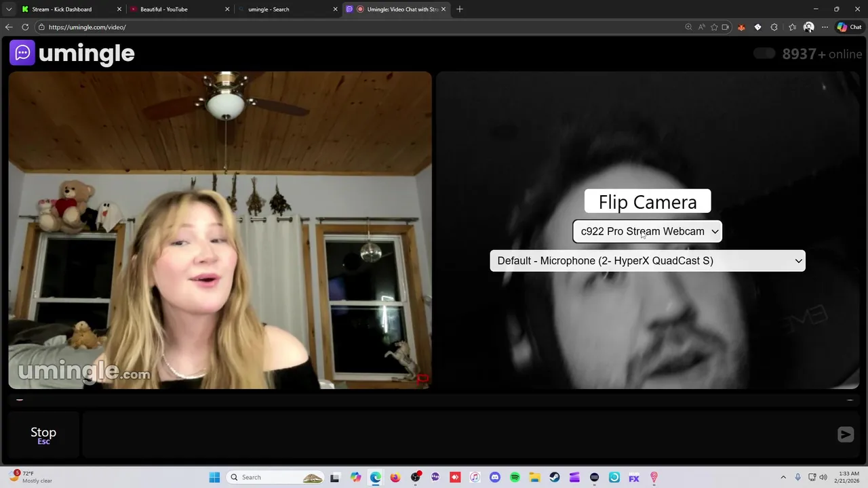This screenshot has height=488, width=868.
Task: Open File Explorer from the taskbar
Action: [x=534, y=477]
